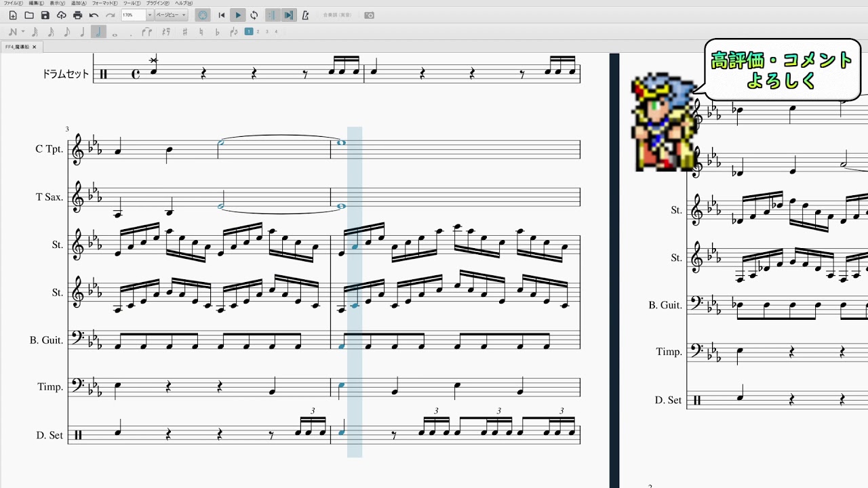Toggle note input mode
The width and height of the screenshot is (868, 488).
(x=12, y=32)
